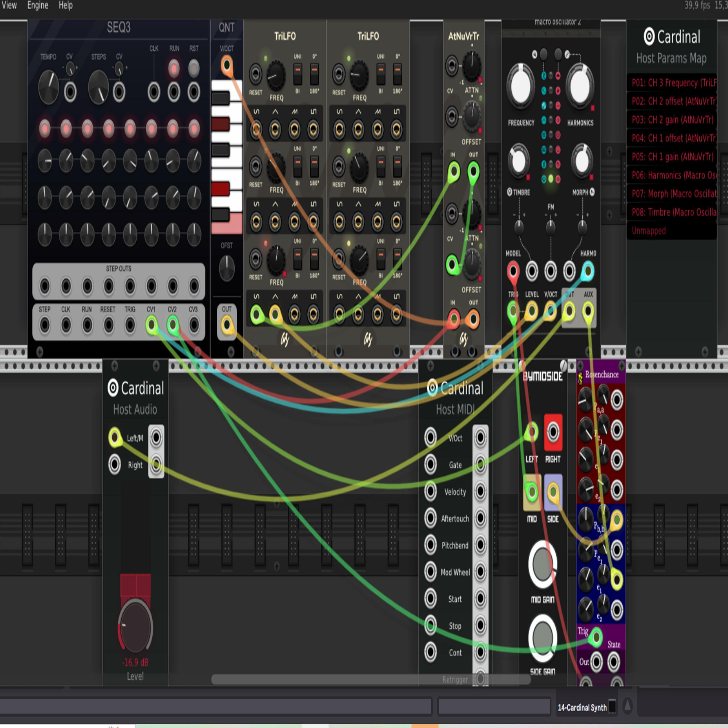The height and width of the screenshot is (728, 728).
Task: Click Host Audio Left/M input jack
Action: (115, 438)
